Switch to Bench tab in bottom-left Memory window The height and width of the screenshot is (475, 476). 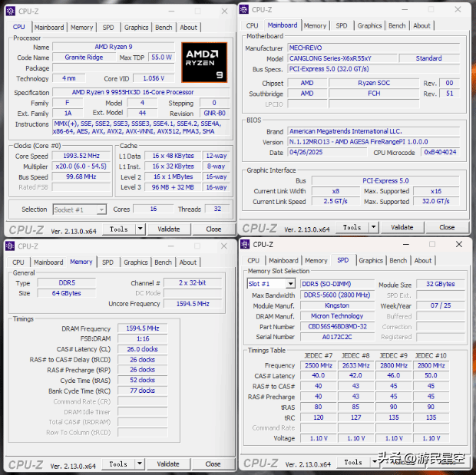click(x=163, y=262)
